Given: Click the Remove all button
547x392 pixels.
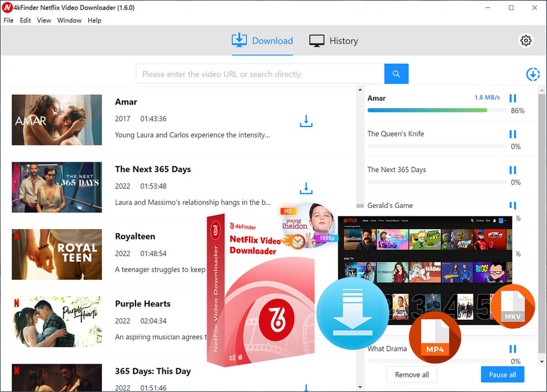Looking at the screenshot, I should [x=411, y=374].
